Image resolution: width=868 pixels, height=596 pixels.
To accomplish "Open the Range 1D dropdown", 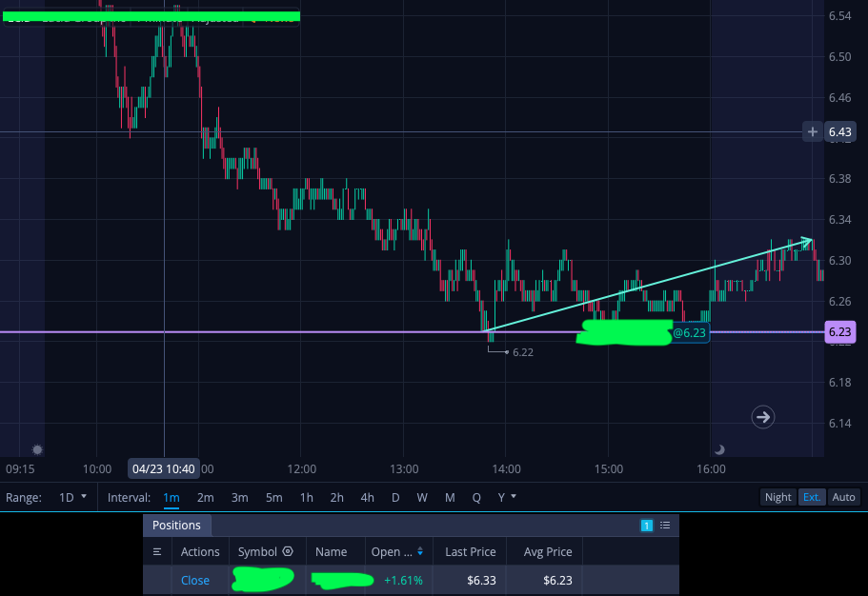I will (72, 497).
